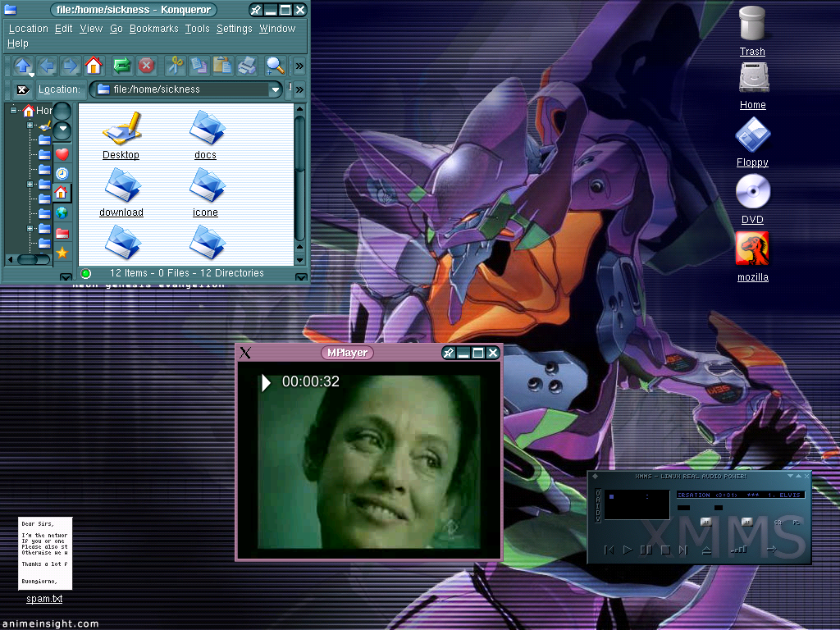Open the Bookmarks menu in Konqueror
Image resolution: width=840 pixels, height=630 pixels.
tap(153, 29)
